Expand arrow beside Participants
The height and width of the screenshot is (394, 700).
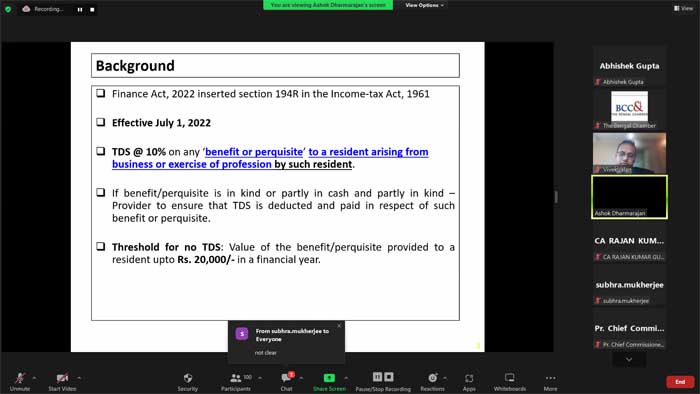[x=260, y=378]
